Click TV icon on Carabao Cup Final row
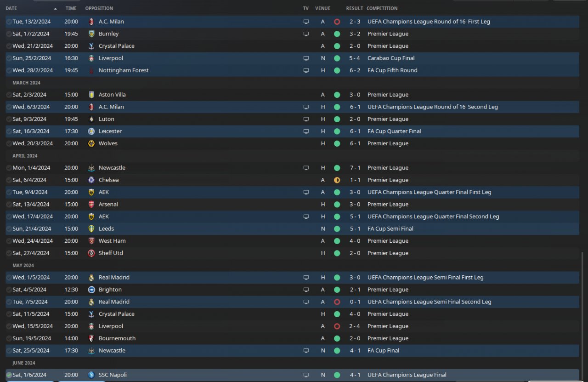 click(306, 58)
